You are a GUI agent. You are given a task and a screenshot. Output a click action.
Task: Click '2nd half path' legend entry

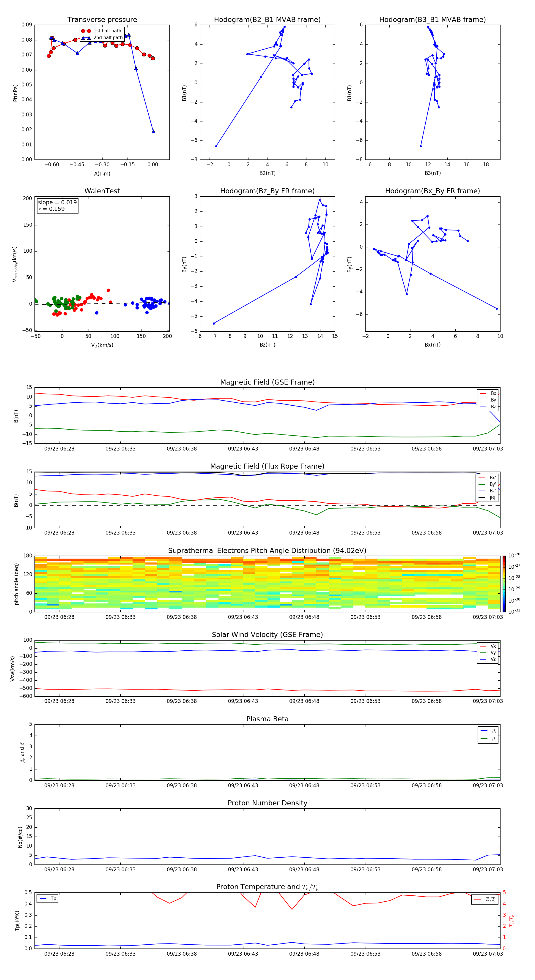pyautogui.click(x=102, y=38)
